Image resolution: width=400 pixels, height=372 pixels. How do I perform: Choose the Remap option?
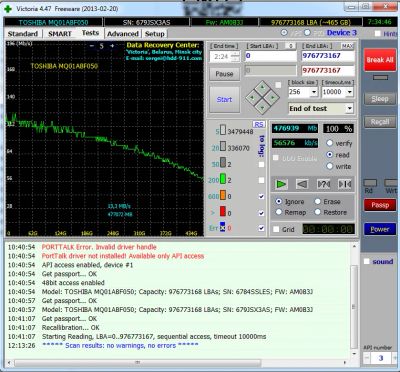tap(279, 212)
